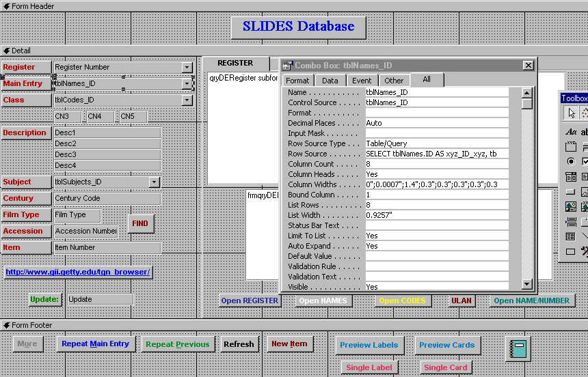
Task: Select the REGISTER tab of the tab control
Action: point(235,63)
